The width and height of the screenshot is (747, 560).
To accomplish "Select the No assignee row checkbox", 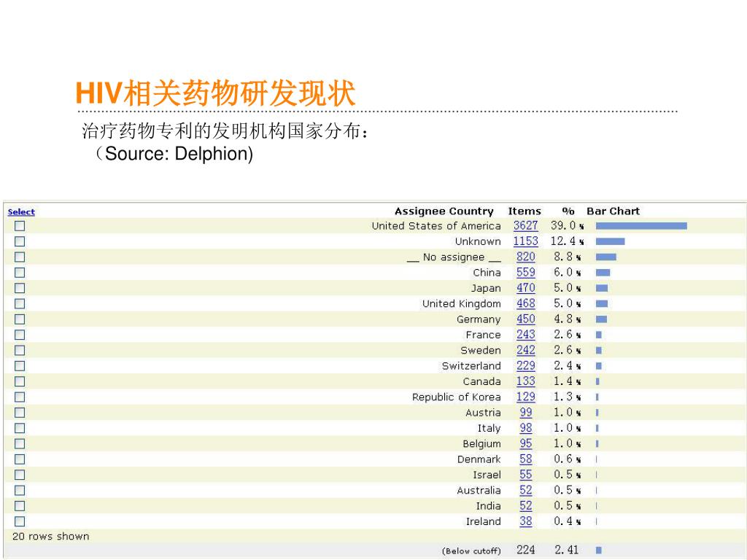I will (20, 257).
